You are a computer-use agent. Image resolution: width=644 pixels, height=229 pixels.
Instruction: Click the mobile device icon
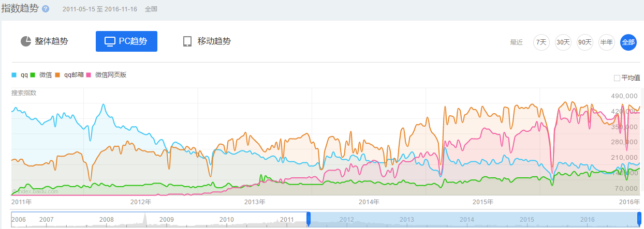coord(187,41)
